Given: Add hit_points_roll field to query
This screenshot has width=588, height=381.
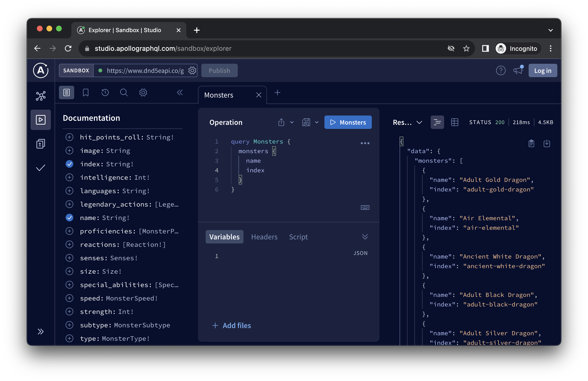Looking at the screenshot, I should [69, 137].
